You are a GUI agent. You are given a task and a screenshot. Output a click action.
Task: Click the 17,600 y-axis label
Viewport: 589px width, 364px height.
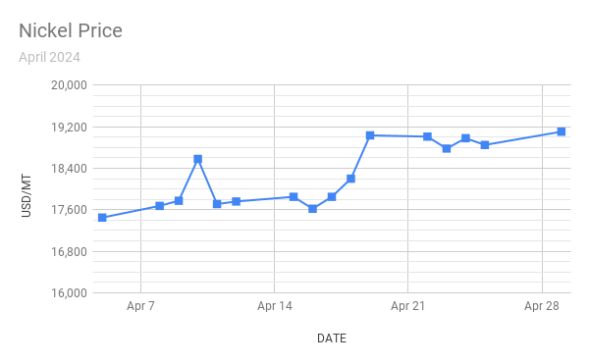pos(69,210)
